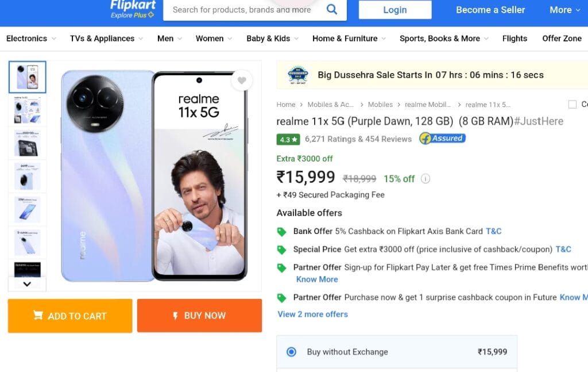The height and width of the screenshot is (372, 588).
Task: Open the More dropdown in header
Action: tap(565, 10)
